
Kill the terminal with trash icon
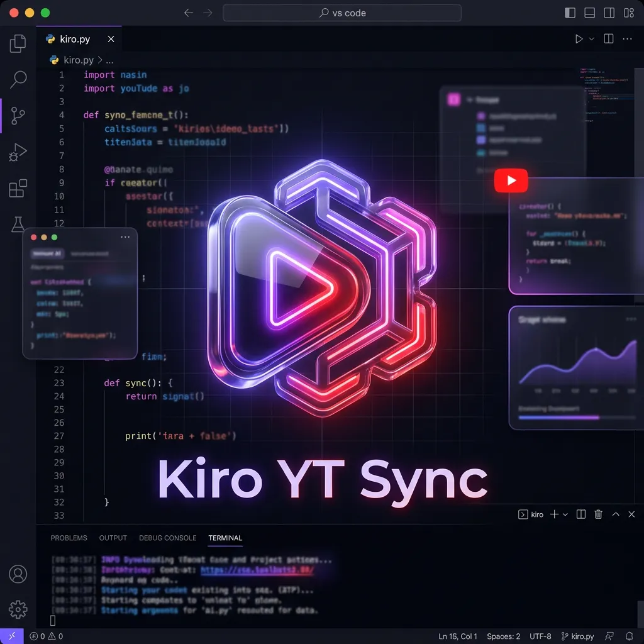(x=598, y=514)
